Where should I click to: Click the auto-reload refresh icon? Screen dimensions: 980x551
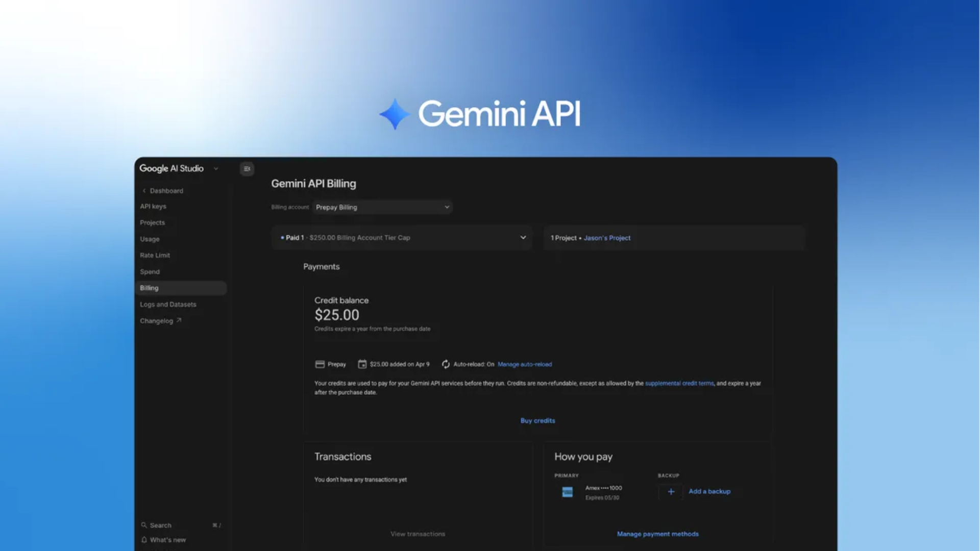[x=446, y=364]
